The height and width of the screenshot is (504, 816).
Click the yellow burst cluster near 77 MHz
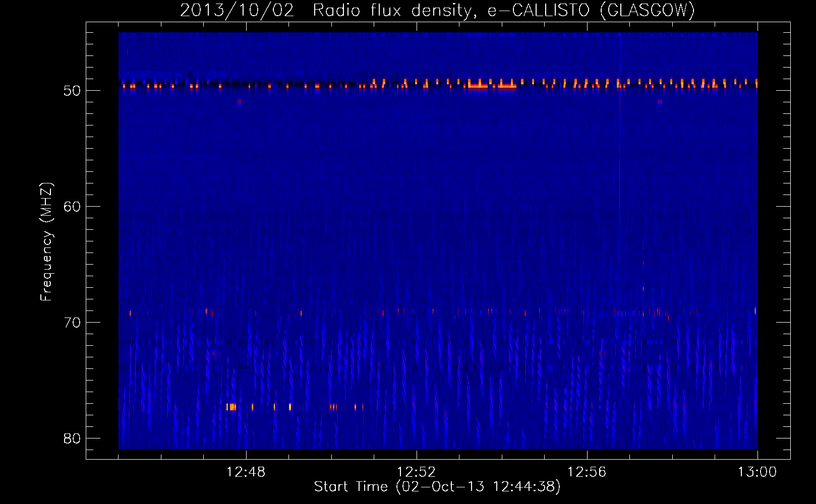point(231,407)
